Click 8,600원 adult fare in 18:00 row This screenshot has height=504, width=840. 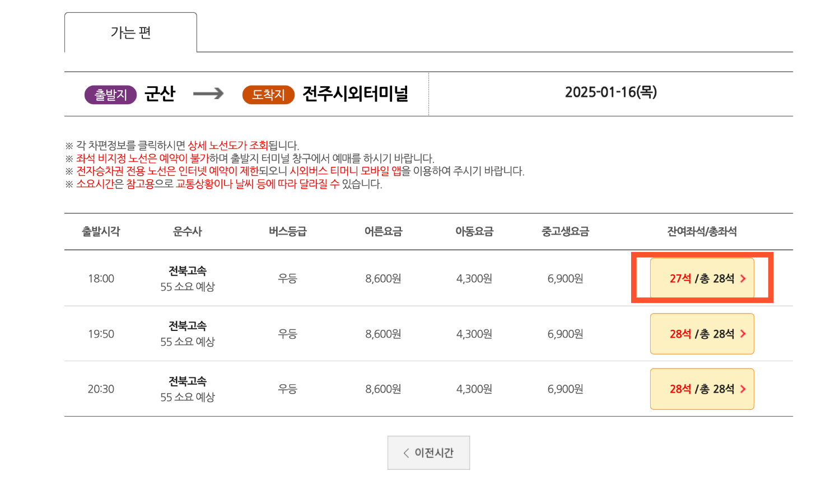point(383,278)
